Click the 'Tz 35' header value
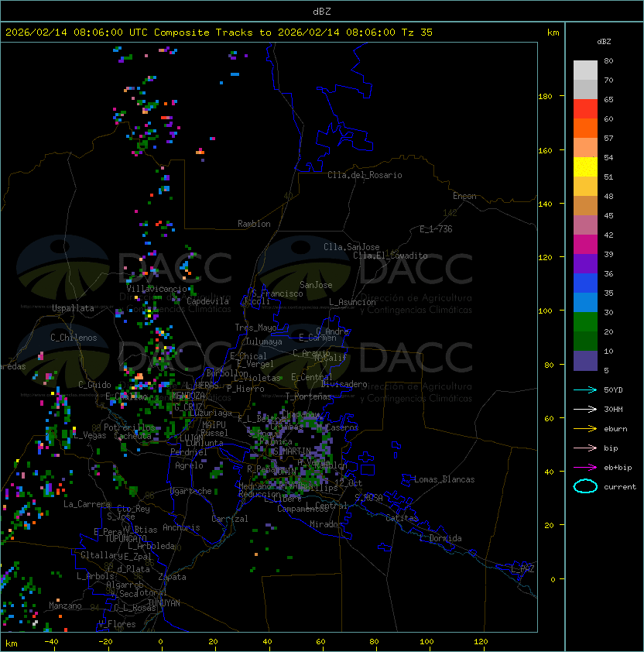The width and height of the screenshot is (644, 652). click(417, 33)
